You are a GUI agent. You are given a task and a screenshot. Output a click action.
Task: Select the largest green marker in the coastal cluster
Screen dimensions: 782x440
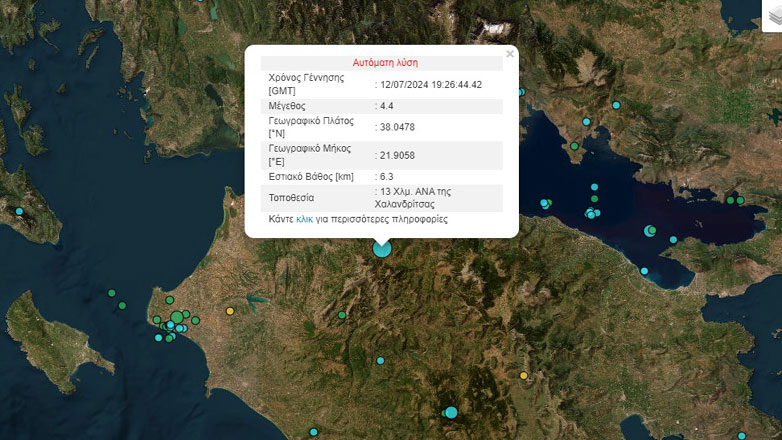pos(177,317)
